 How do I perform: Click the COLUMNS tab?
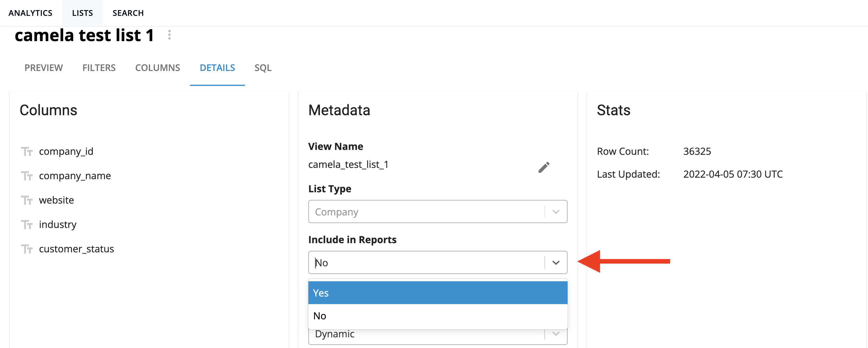point(157,68)
